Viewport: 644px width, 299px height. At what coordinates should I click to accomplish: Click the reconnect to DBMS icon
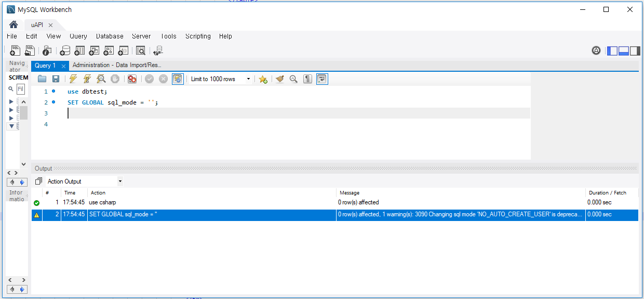(158, 50)
